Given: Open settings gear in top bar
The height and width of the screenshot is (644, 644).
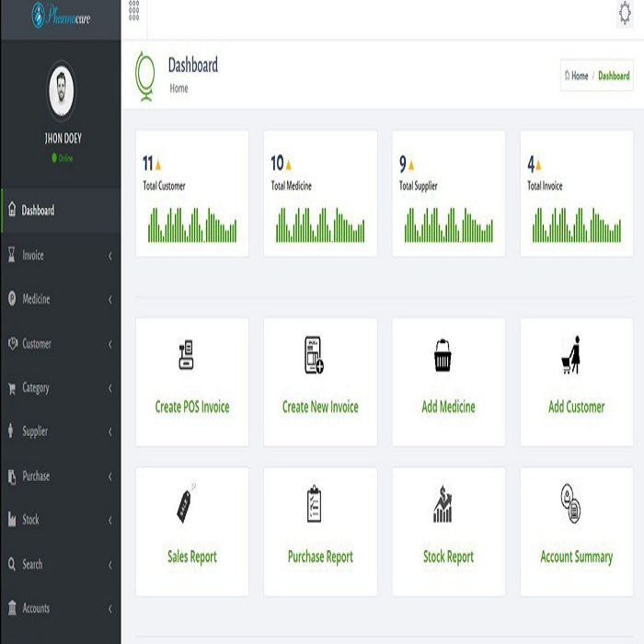Looking at the screenshot, I should 625,14.
